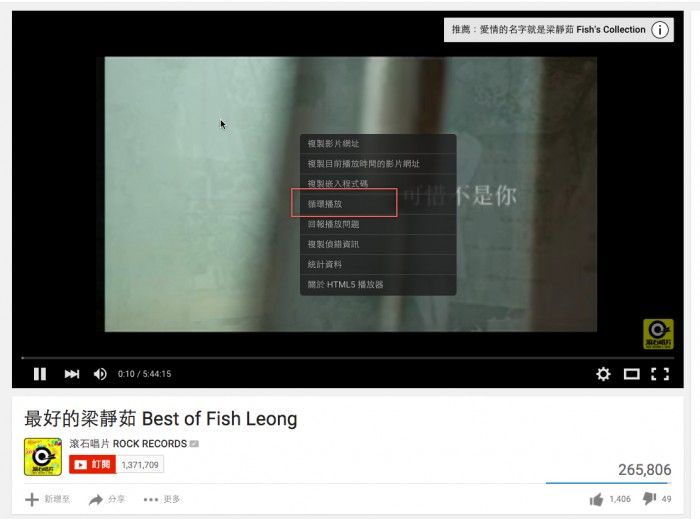Skip to the next video
Viewport: 700px width, 519px height.
click(x=71, y=374)
